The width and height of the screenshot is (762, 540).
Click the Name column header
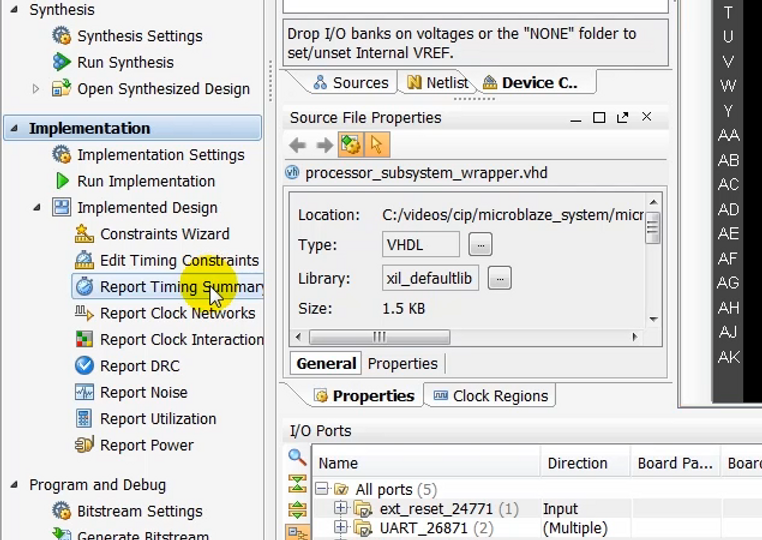click(x=427, y=463)
